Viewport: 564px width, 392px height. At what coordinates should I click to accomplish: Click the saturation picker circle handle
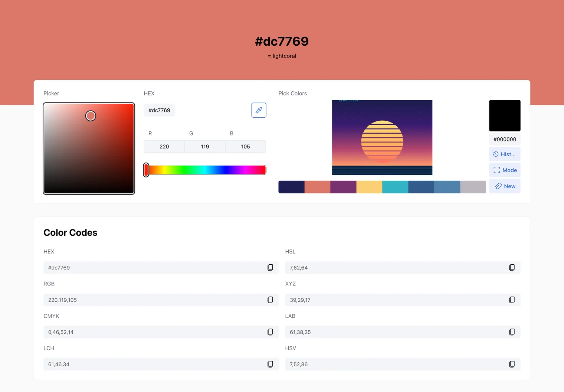point(91,116)
